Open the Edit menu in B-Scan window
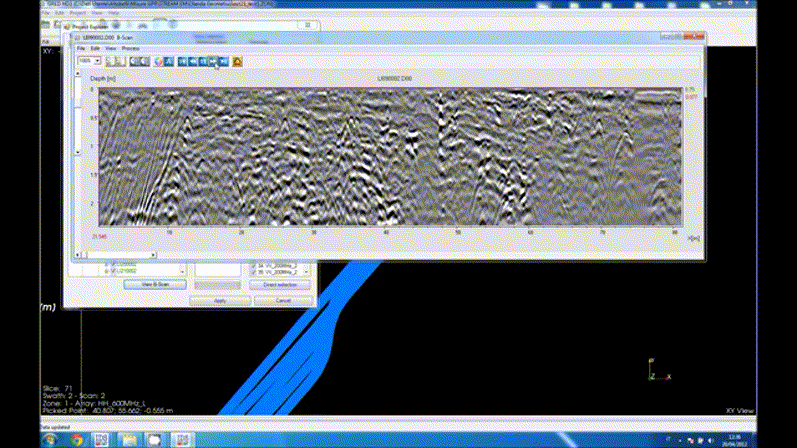 (x=95, y=48)
